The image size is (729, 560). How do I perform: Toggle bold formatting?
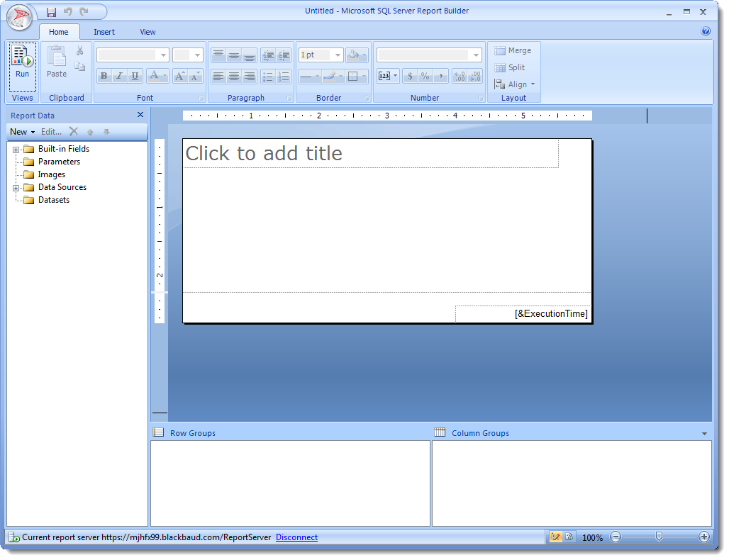[x=104, y=76]
